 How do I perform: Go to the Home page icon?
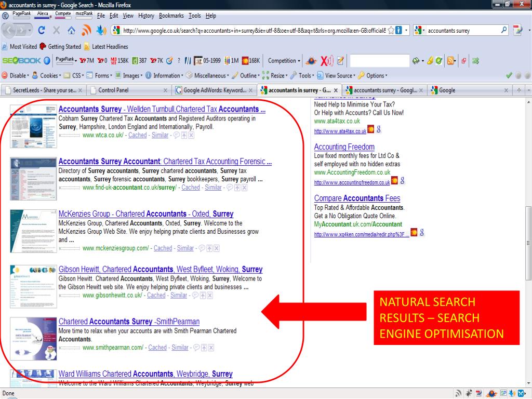71,31
